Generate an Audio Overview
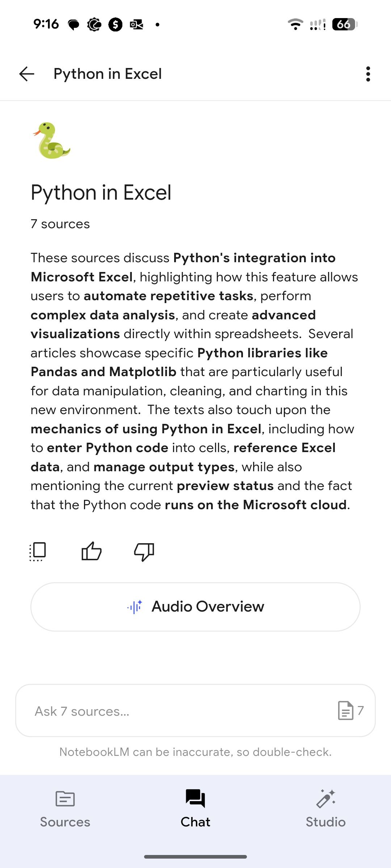The height and width of the screenshot is (868, 391). pos(195,607)
